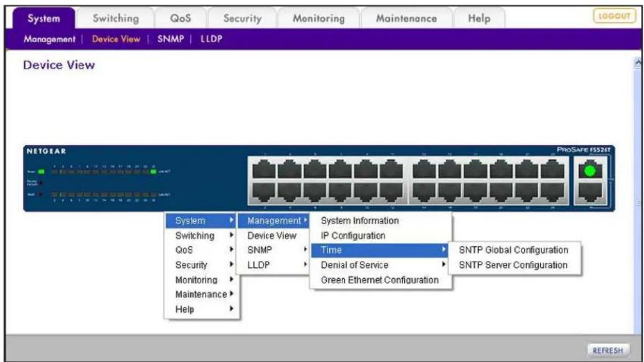Image resolution: width=644 pixels, height=362 pixels.
Task: Open the QoS top tab
Action: [181, 18]
